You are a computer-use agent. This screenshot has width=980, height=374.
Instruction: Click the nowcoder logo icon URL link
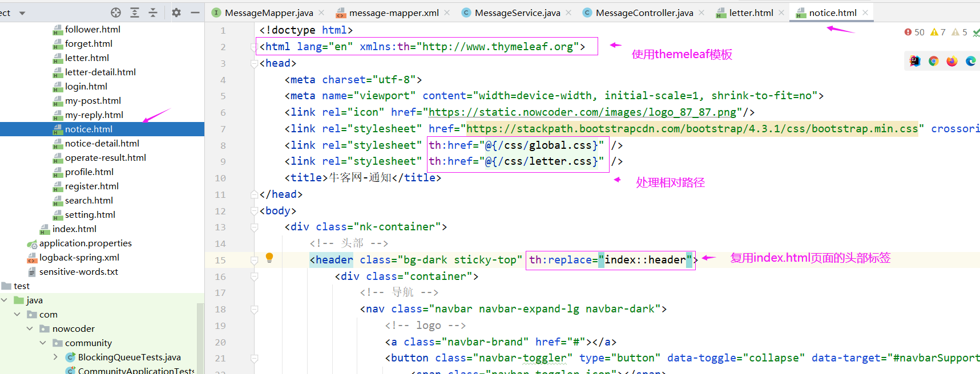click(582, 112)
